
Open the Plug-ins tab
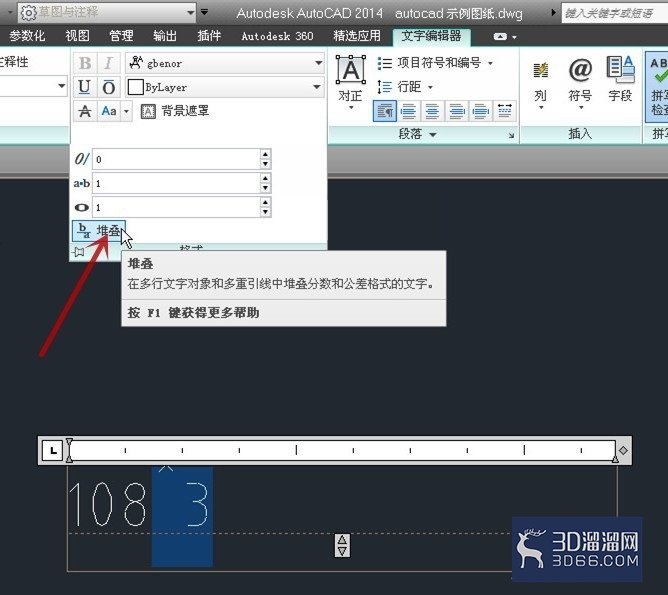click(209, 36)
